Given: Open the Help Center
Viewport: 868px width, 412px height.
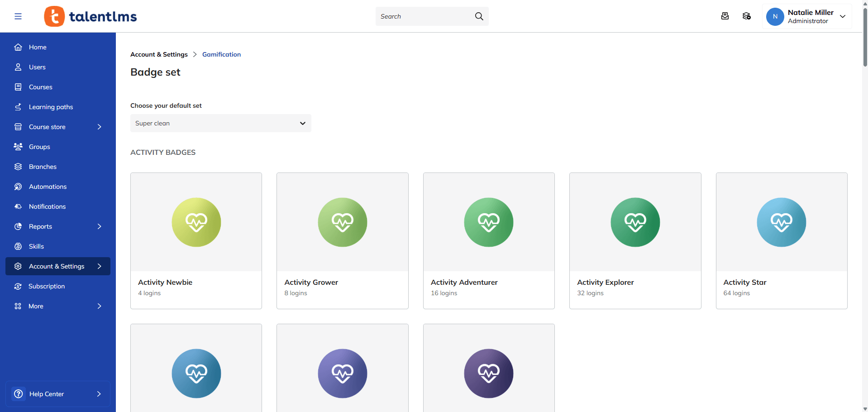Looking at the screenshot, I should 47,394.
